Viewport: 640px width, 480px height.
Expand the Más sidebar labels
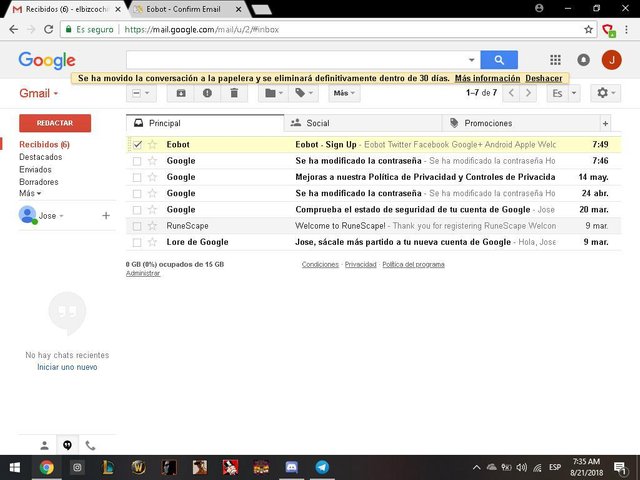point(30,193)
